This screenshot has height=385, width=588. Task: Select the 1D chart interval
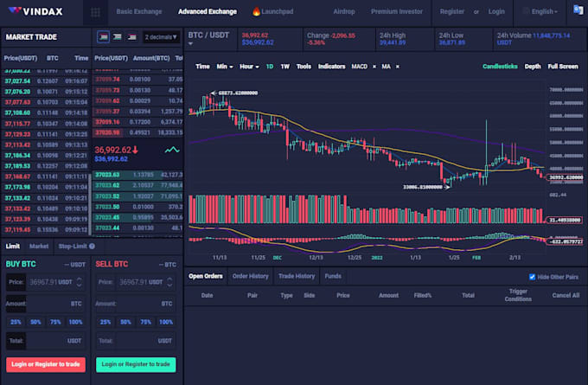(269, 67)
